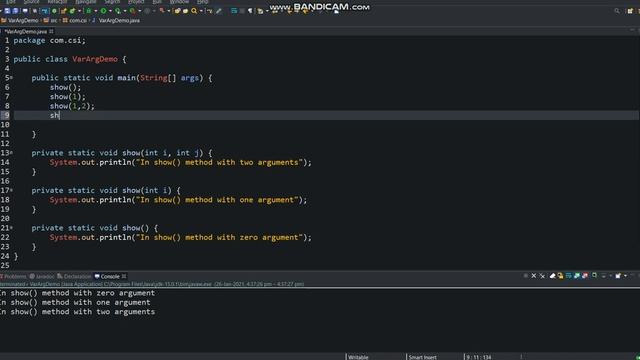Toggle Show Whitespace Characters pilcrow icon

[250, 11]
